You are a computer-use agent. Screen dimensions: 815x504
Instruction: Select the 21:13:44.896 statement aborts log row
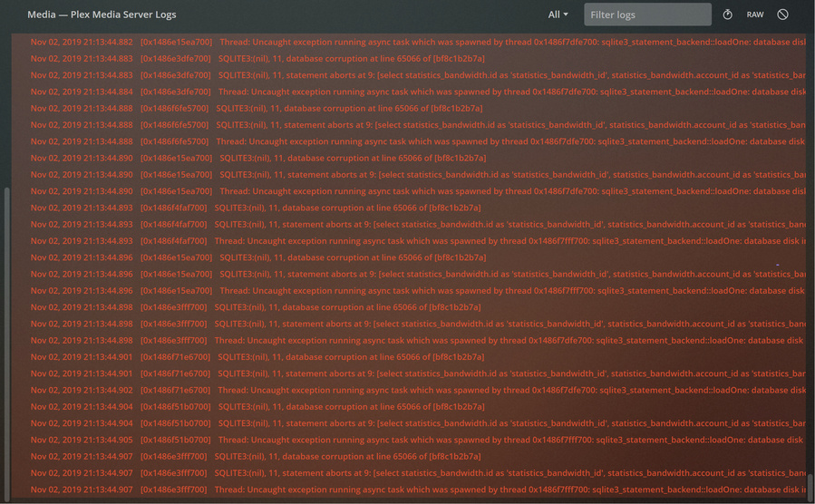pos(409,275)
